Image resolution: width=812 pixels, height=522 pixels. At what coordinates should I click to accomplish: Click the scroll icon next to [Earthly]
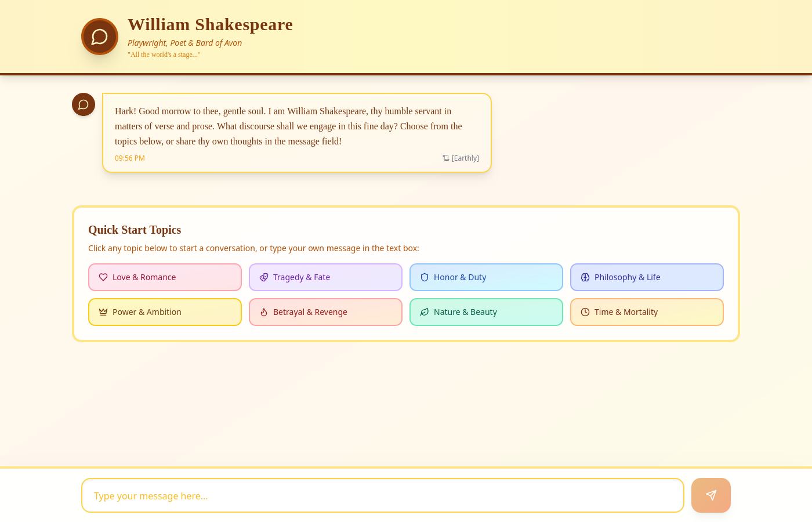[x=446, y=158]
